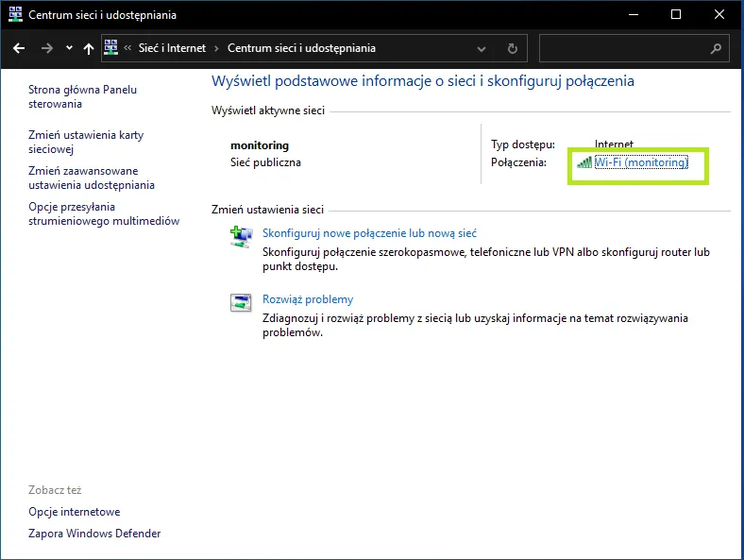
Task: Click the Back navigation arrow
Action: point(19,48)
